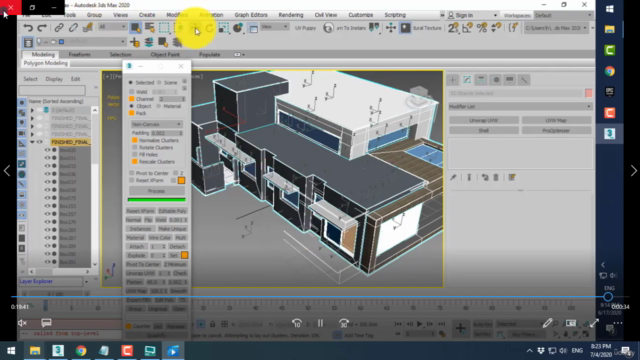The image size is (640, 360).
Task: Click the Create New Layer icon
Action: (135, 42)
